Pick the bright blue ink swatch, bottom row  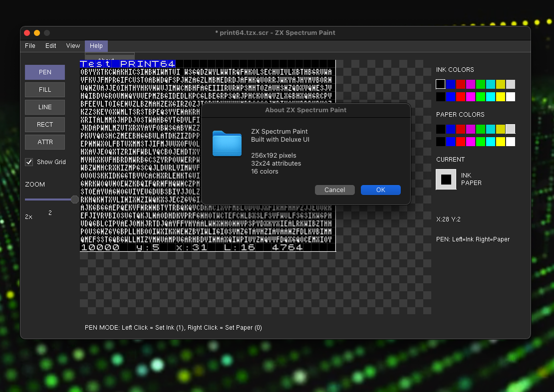point(451,97)
